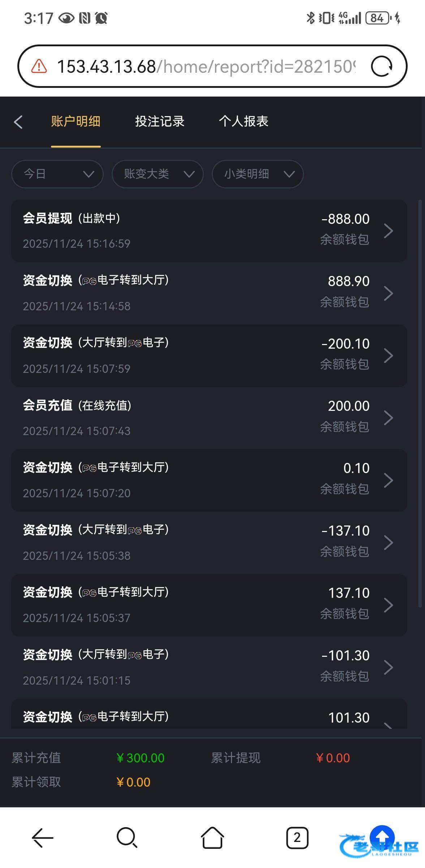Go to the browser home page icon
This screenshot has width=425, height=868.
[212, 838]
